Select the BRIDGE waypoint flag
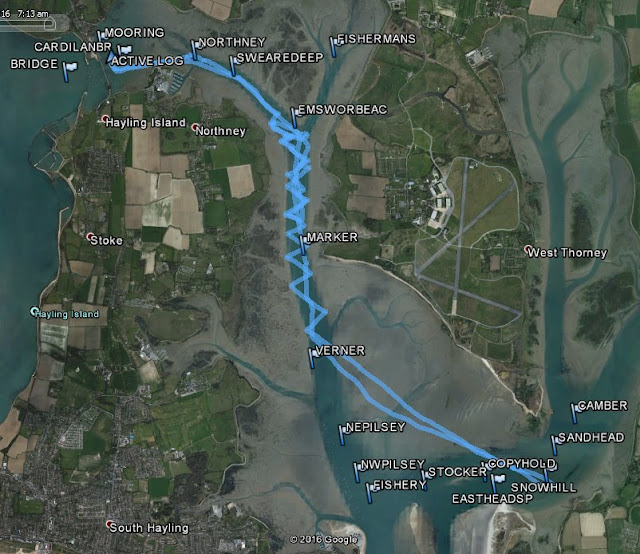Image resolution: width=640 pixels, height=554 pixels. (69, 71)
